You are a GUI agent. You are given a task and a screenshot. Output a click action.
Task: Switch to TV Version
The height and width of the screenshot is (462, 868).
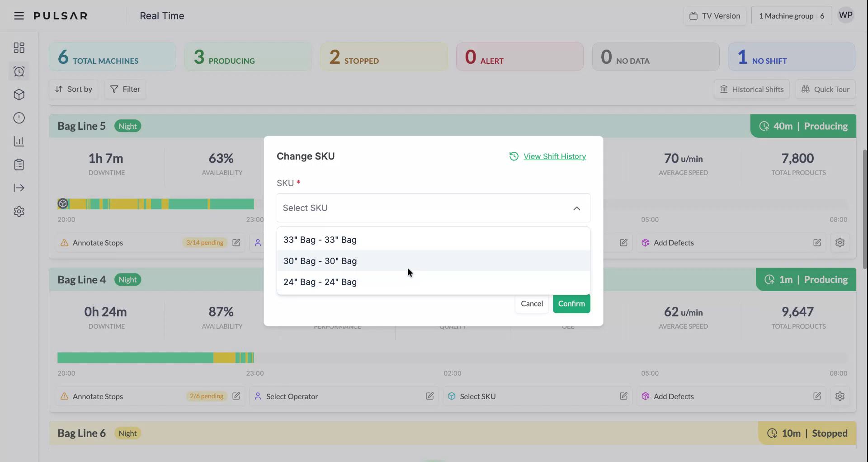click(714, 15)
